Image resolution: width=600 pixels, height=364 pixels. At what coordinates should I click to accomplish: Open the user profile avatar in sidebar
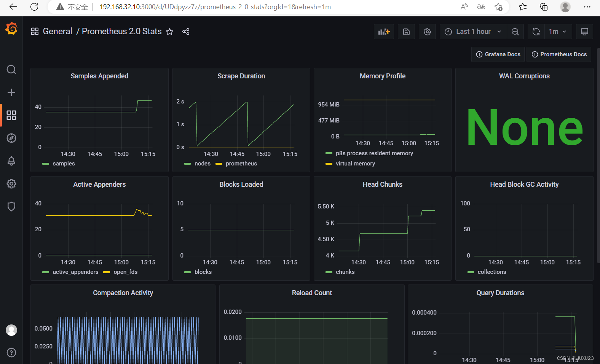(11, 330)
